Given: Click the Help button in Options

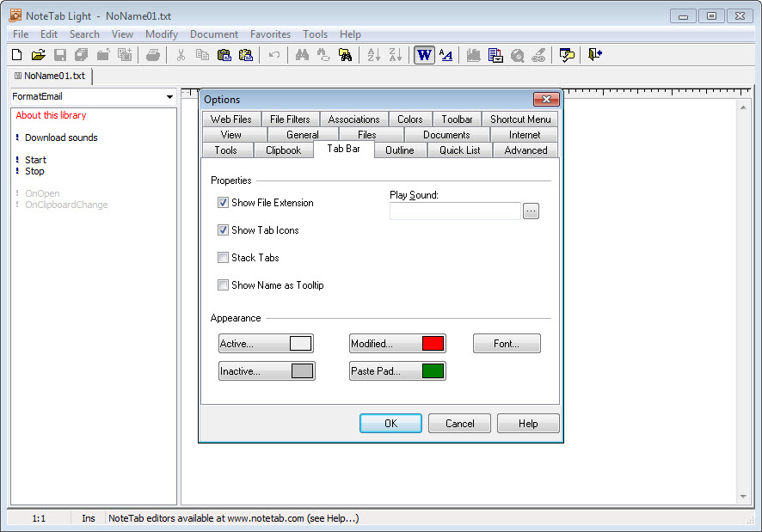Looking at the screenshot, I should 528,423.
